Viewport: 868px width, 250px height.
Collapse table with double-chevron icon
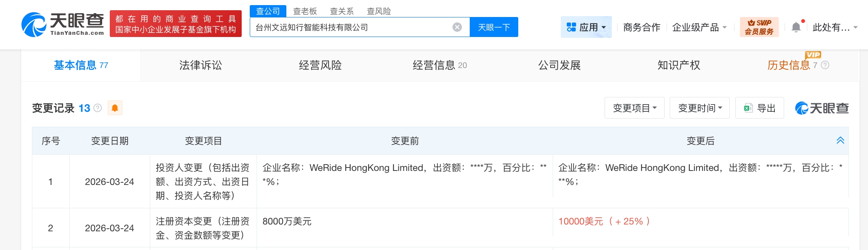coord(840,140)
